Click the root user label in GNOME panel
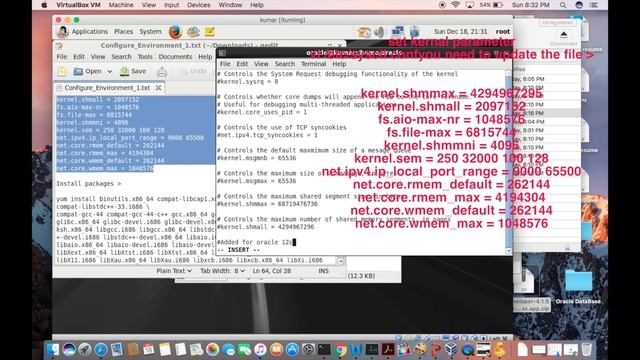The height and width of the screenshot is (360, 640). tap(503, 31)
